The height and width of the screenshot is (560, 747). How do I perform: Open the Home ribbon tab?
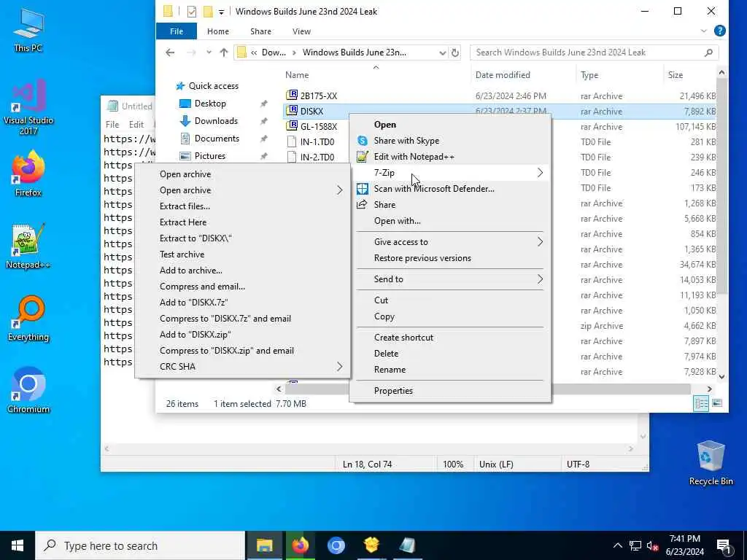217,31
